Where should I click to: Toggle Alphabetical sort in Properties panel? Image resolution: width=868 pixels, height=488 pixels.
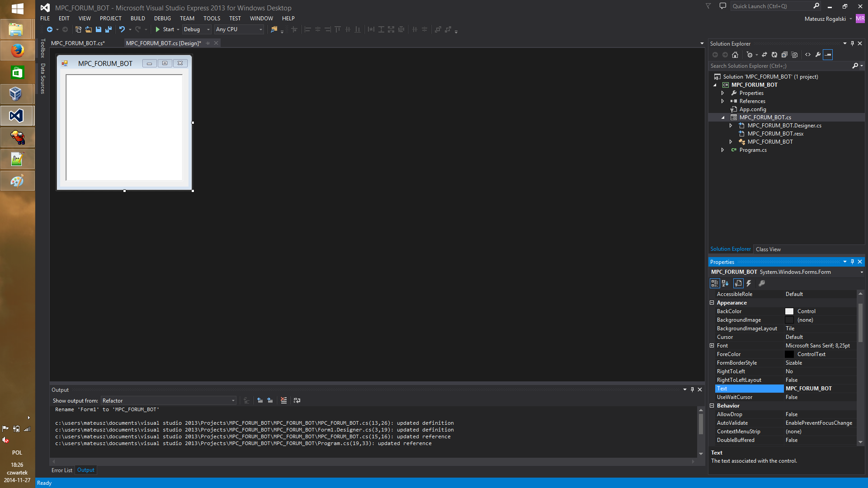(x=725, y=283)
